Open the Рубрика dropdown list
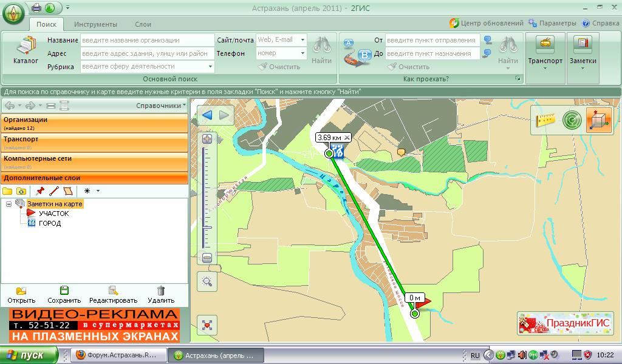 pyautogui.click(x=210, y=67)
